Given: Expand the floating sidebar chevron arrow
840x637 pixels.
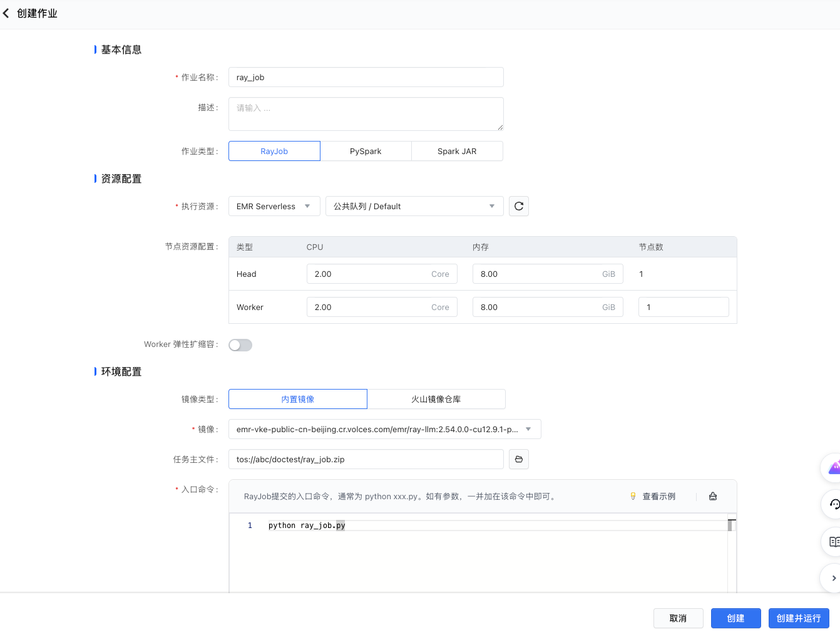Looking at the screenshot, I should click(x=834, y=578).
